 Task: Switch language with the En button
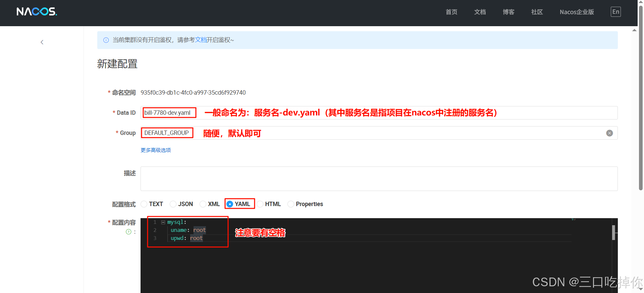tap(615, 12)
